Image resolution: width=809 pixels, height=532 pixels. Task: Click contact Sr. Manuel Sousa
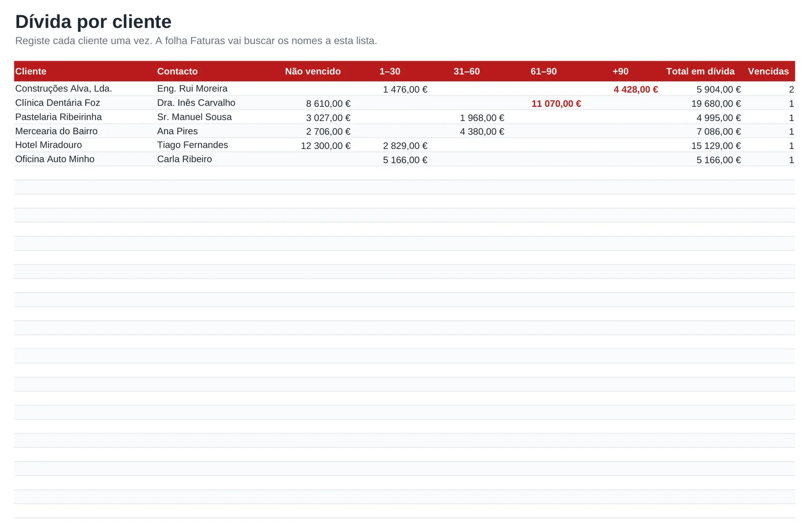(195, 117)
